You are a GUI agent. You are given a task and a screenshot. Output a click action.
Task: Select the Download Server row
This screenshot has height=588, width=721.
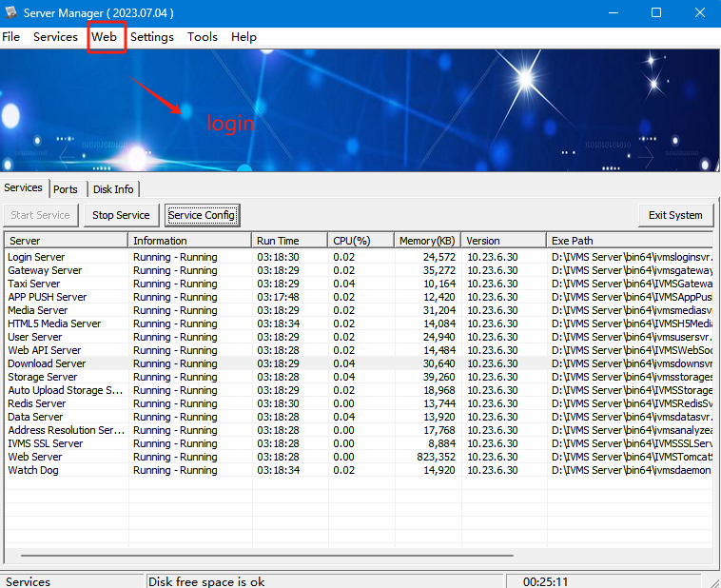[x=359, y=363]
